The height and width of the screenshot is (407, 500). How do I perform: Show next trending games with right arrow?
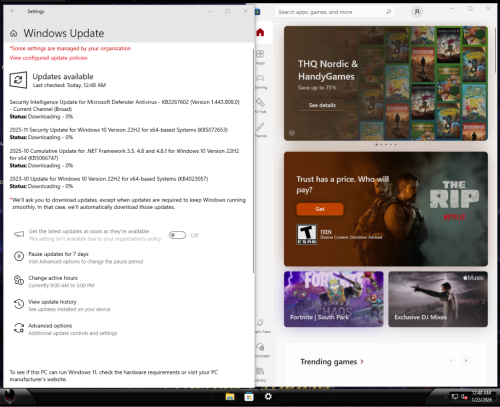pos(466,360)
